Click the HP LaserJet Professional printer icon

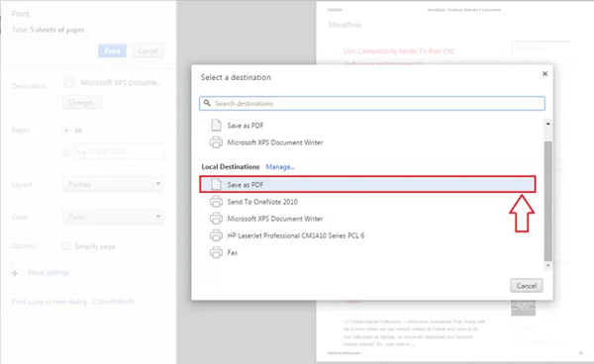point(216,235)
